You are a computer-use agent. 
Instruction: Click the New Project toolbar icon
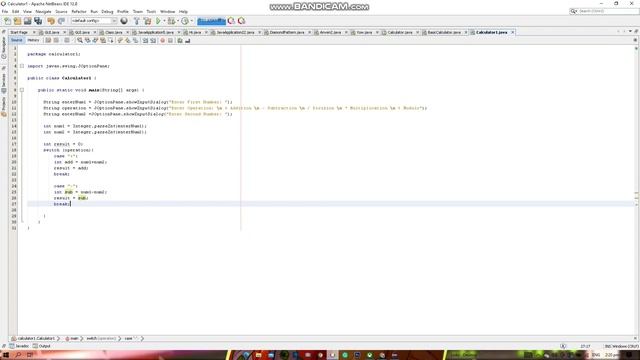click(18, 21)
